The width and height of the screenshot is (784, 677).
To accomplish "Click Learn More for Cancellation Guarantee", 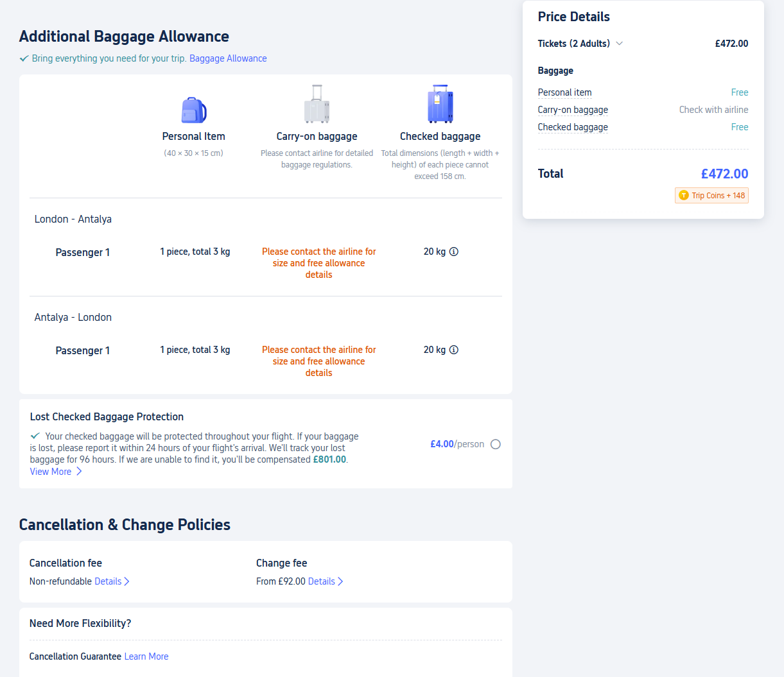I will click(146, 656).
